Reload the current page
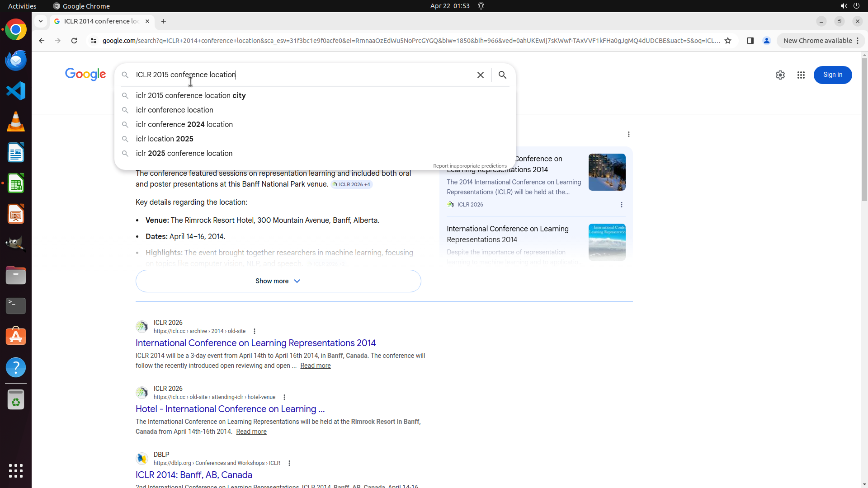This screenshot has height=488, width=868. (74, 41)
